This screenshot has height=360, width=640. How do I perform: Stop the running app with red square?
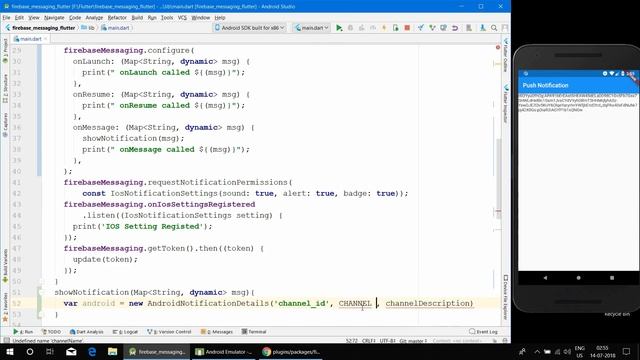pos(407,28)
